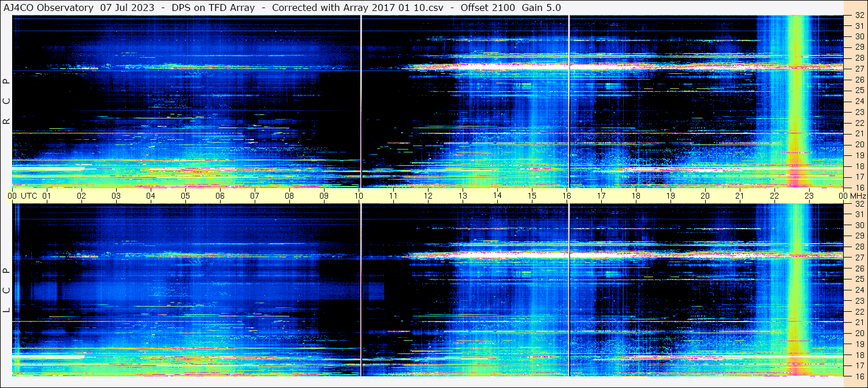868x388 pixels.
Task: Select hour 23 on the UTC time axis
Action: pos(809,196)
